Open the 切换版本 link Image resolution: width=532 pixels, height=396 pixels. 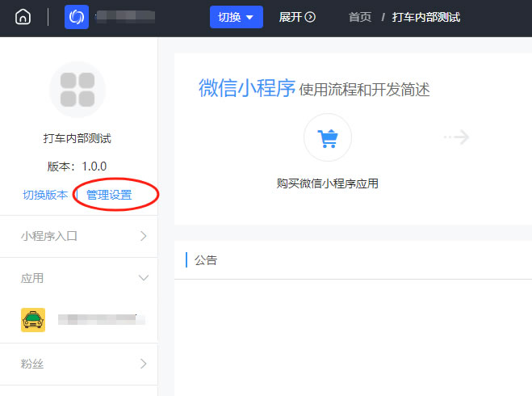pos(45,195)
